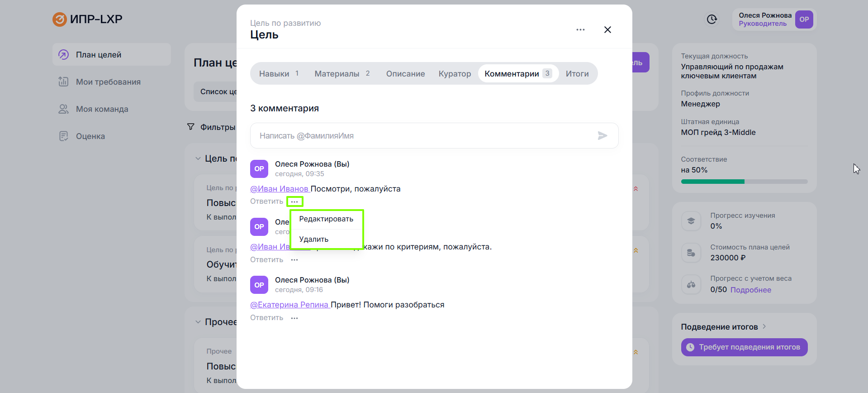Switch to the Навыки tab

(274, 74)
